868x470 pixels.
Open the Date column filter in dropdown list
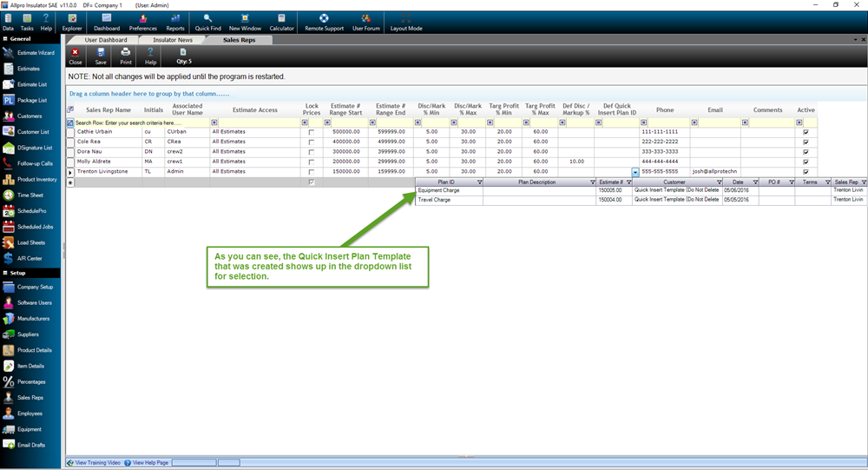coord(755,182)
